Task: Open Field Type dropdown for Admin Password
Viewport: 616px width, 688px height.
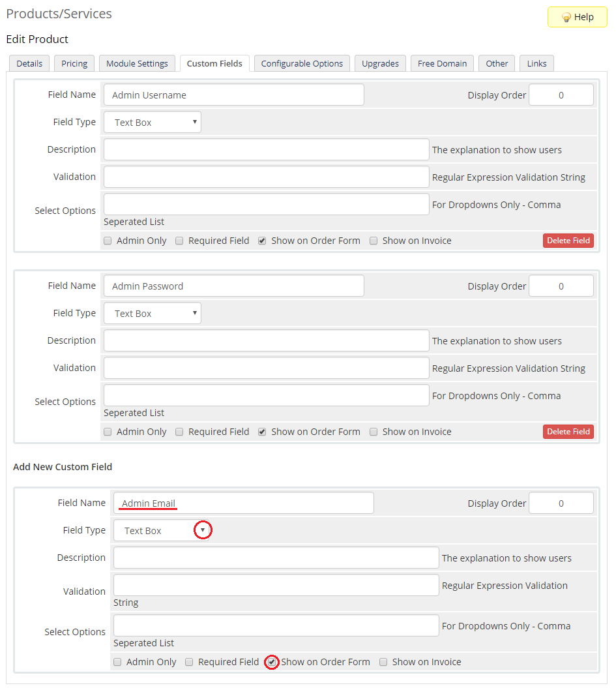Action: pos(153,313)
